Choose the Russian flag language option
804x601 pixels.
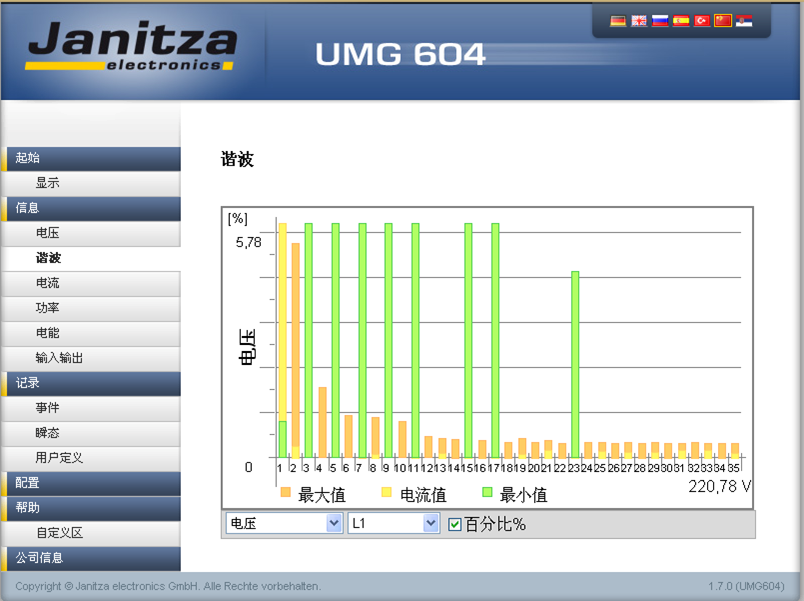(x=660, y=21)
